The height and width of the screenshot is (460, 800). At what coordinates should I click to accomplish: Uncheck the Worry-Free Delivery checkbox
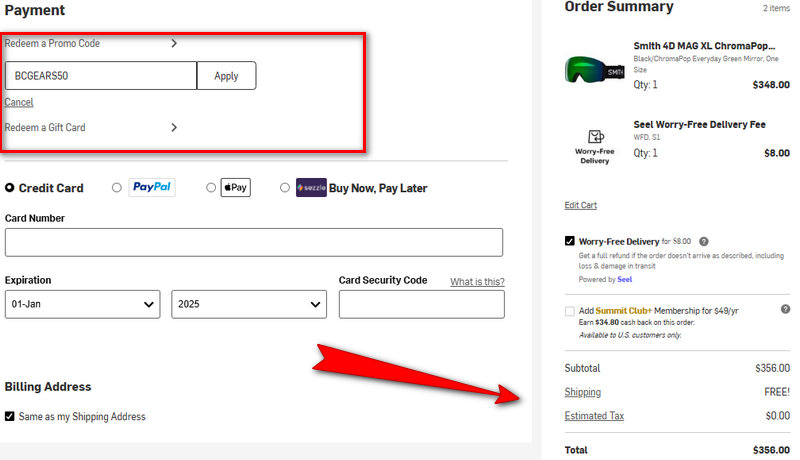[570, 241]
